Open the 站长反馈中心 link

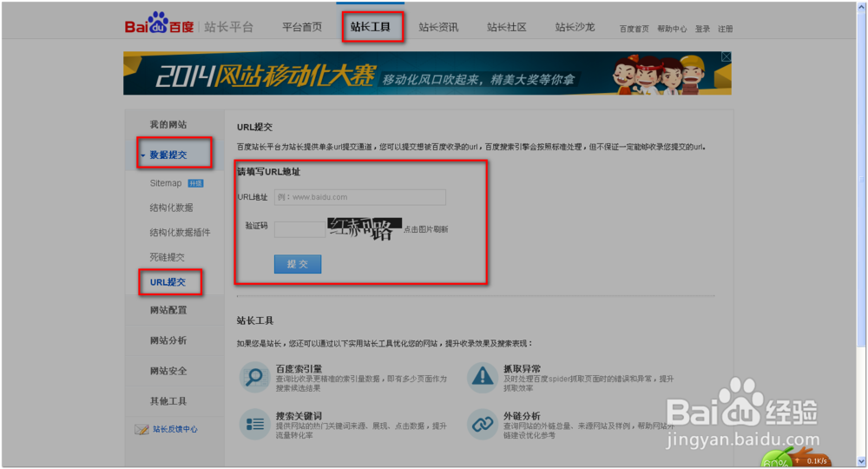[175, 429]
